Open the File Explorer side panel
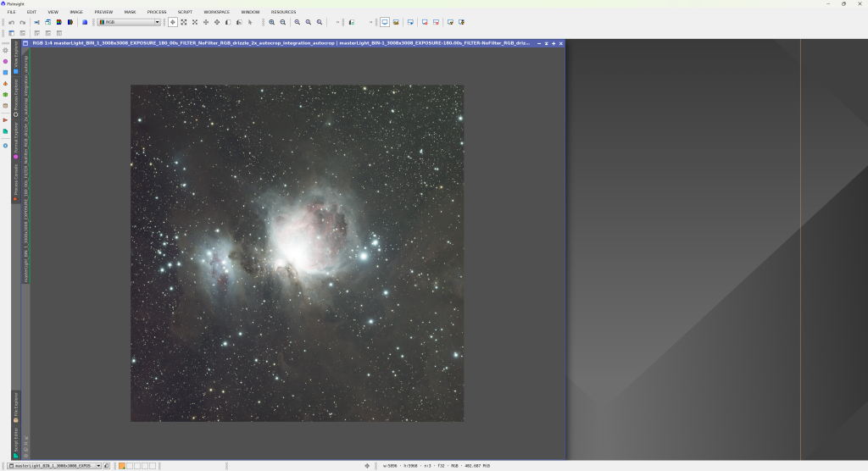This screenshot has height=471, width=868. point(15,408)
